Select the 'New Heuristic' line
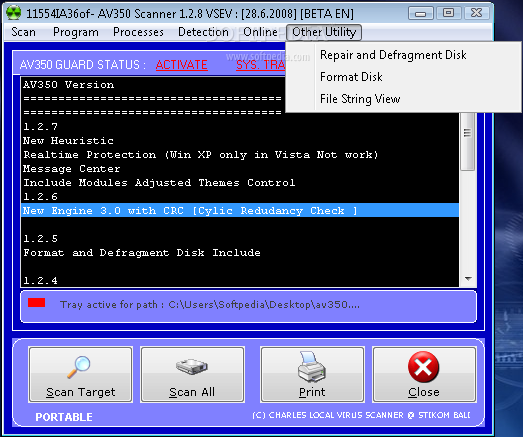The image size is (523, 437). (240, 140)
